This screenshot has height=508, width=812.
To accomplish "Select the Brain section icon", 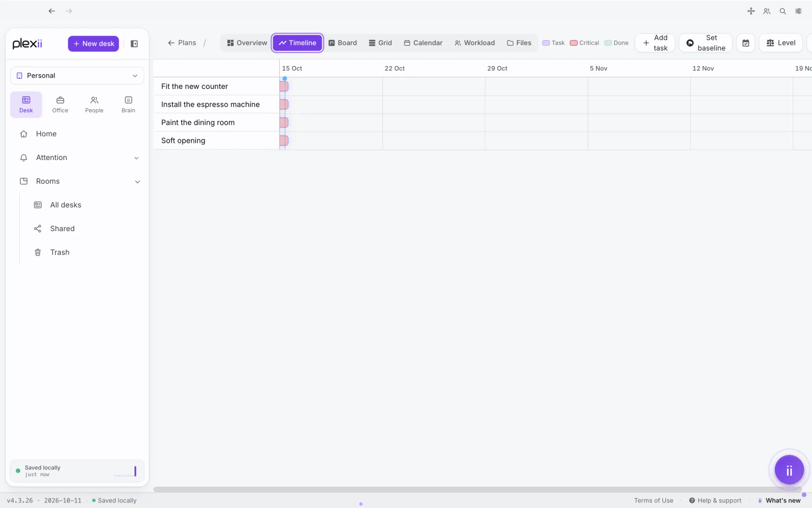I will pos(128,105).
